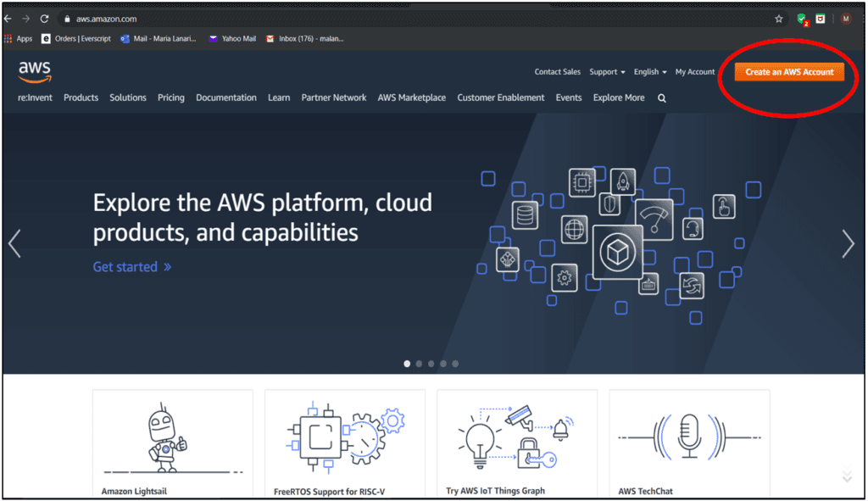Open the Apps bookmarks shortcut
This screenshot has height=501, width=868.
[19, 39]
